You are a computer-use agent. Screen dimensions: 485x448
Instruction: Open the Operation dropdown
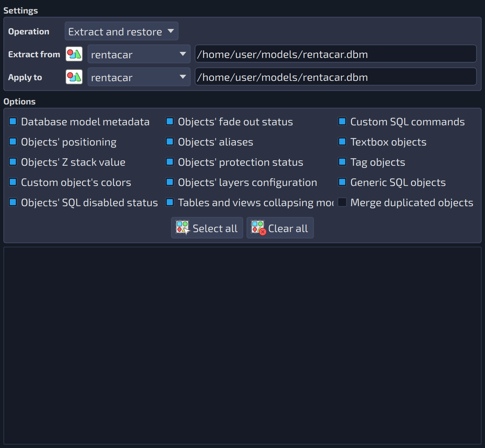122,31
